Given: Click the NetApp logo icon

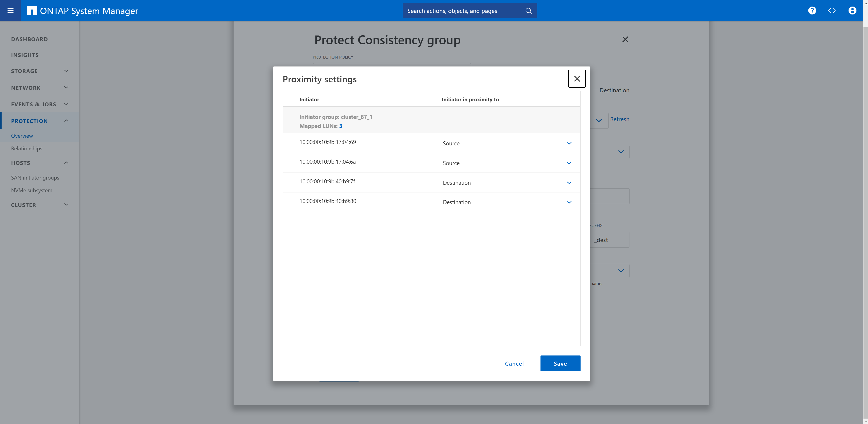Looking at the screenshot, I should [32, 10].
